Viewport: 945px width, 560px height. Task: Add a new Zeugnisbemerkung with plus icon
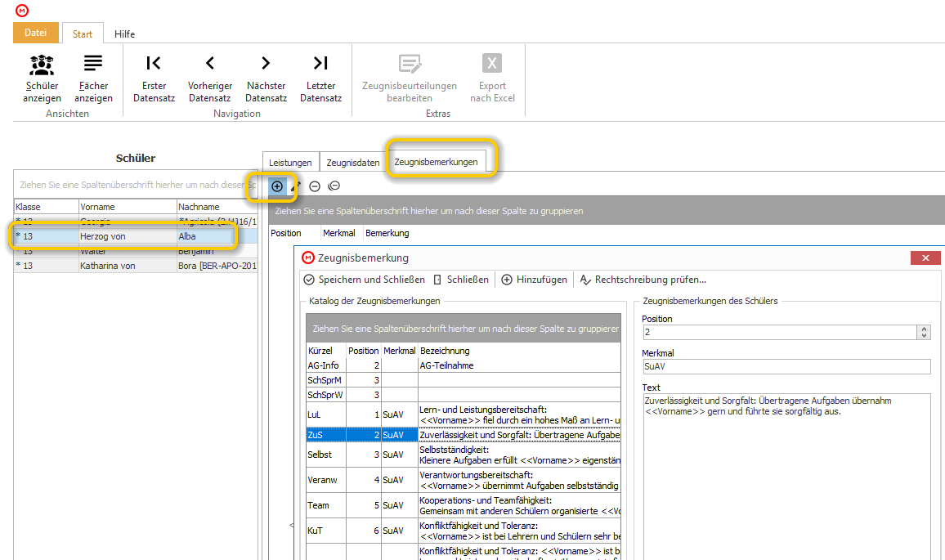pos(276,186)
